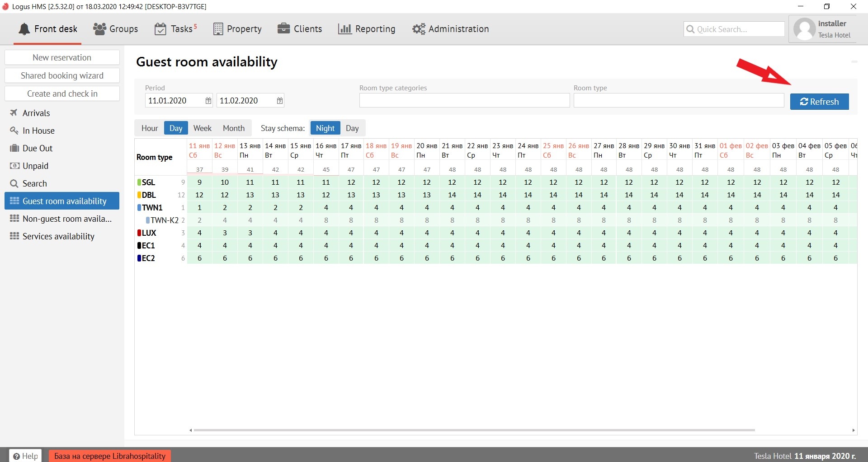Open the period end date calendar picker

click(280, 101)
